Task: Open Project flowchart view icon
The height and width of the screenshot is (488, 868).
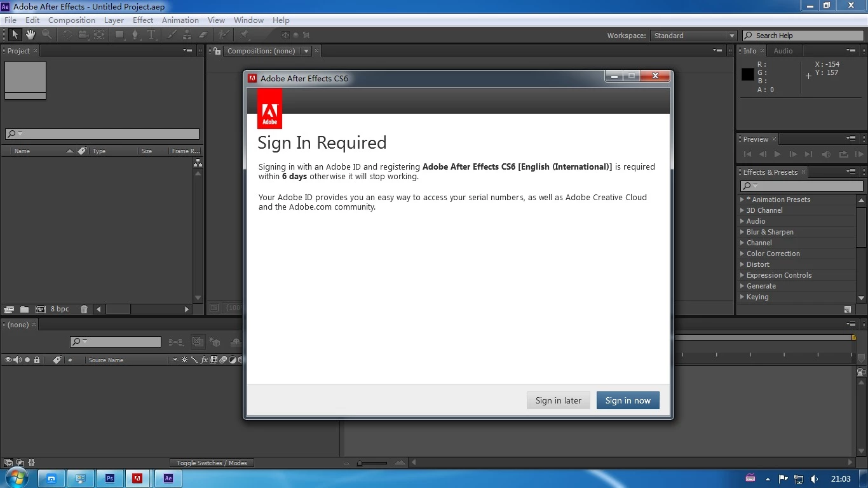Action: [x=198, y=163]
